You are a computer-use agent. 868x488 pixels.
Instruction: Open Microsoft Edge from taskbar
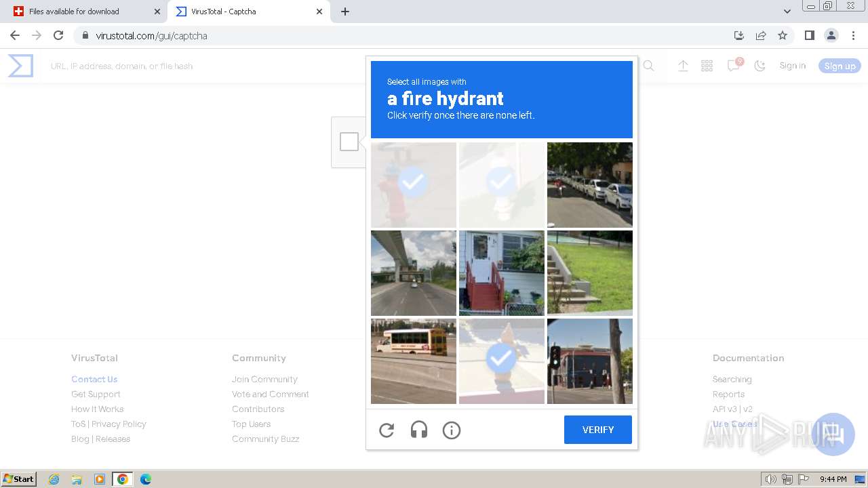point(145,479)
